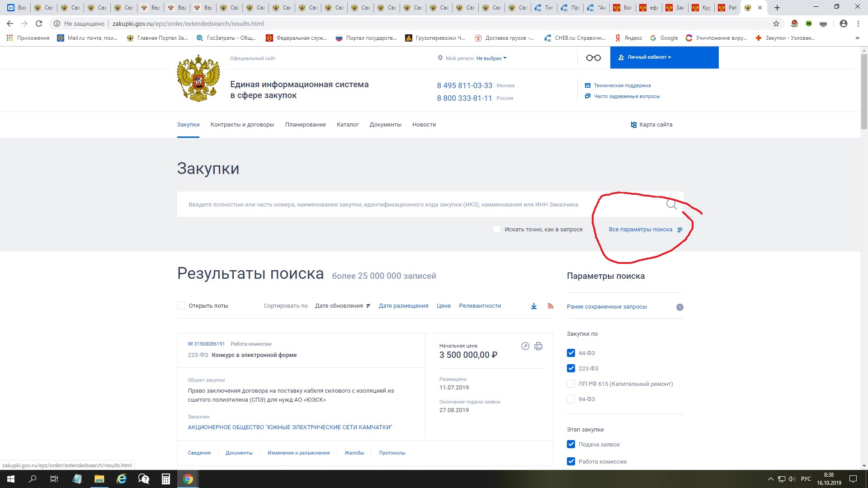Click the glasses accessibility version icon
This screenshot has width=868, height=488.
tap(593, 58)
